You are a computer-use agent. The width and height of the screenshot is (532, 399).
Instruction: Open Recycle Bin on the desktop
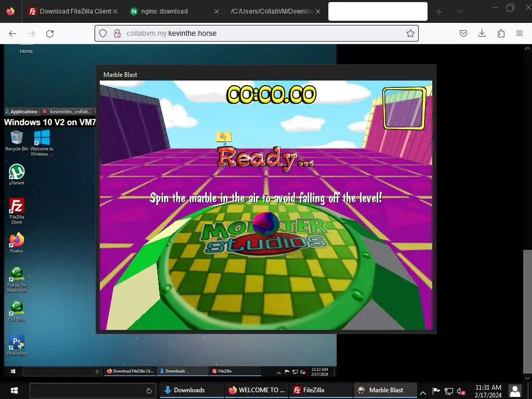click(x=17, y=141)
